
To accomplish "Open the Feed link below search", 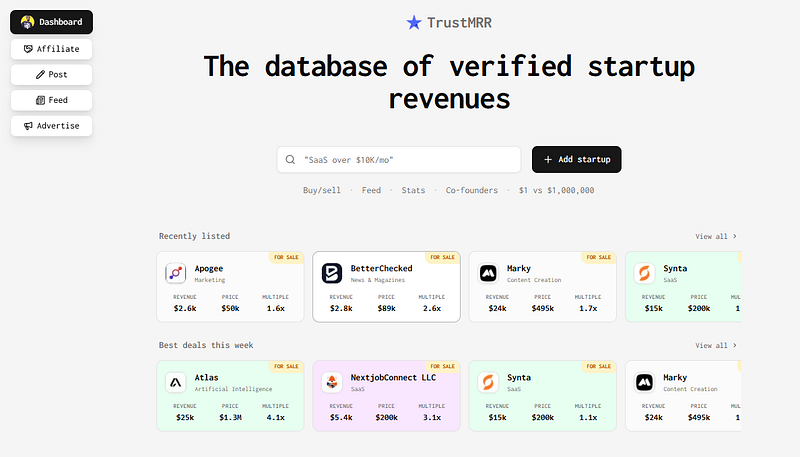I will 371,190.
